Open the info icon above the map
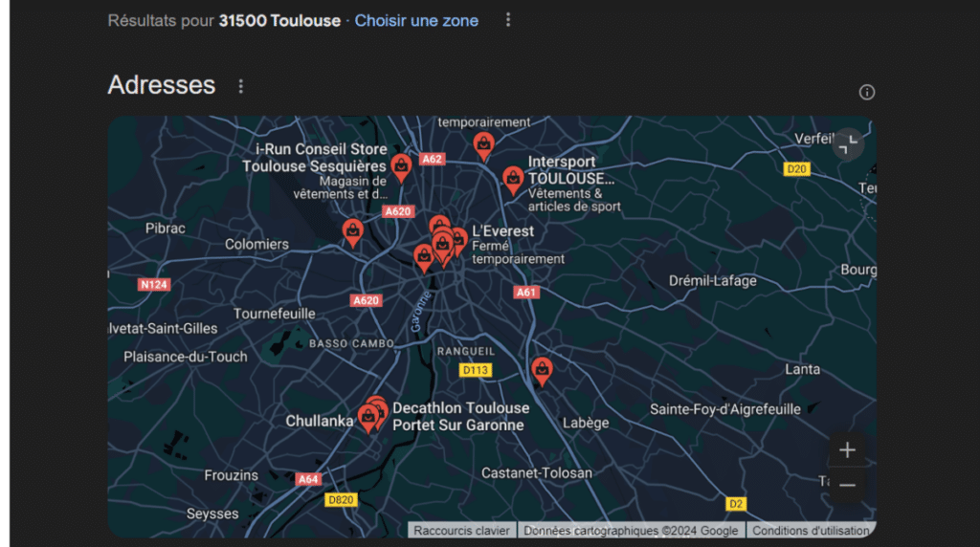 (866, 93)
